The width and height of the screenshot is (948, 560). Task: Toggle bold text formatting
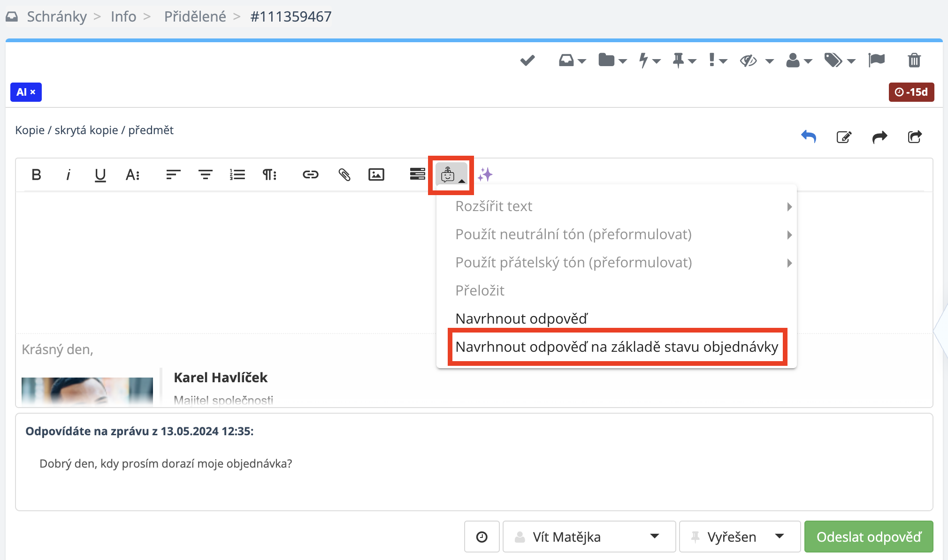[36, 175]
